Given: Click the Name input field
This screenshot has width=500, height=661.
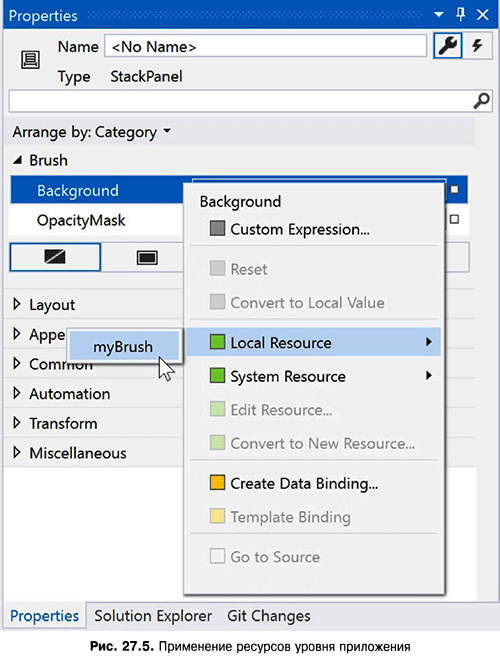Looking at the screenshot, I should [x=266, y=46].
